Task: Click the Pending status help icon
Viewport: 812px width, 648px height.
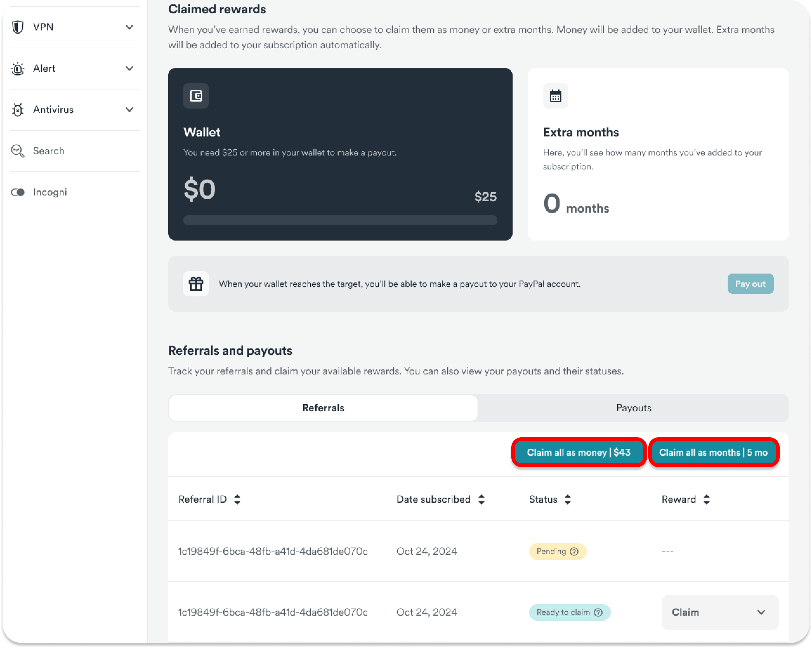Action: pyautogui.click(x=574, y=552)
